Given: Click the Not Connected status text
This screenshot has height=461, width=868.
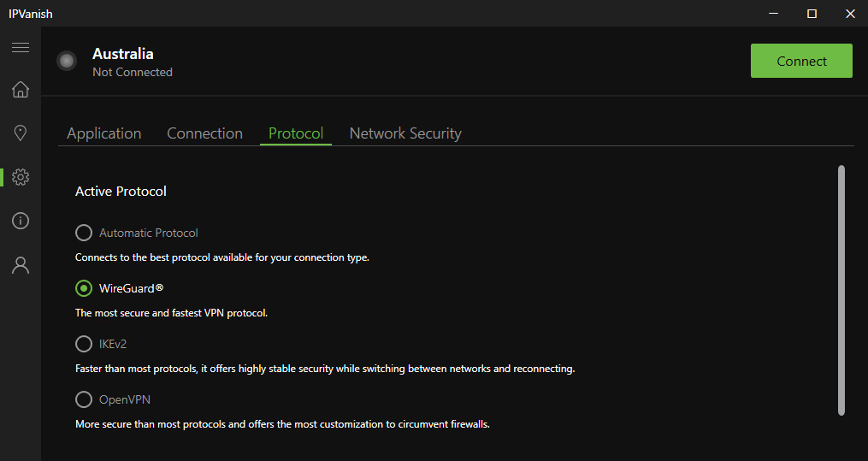Looking at the screenshot, I should click(133, 72).
